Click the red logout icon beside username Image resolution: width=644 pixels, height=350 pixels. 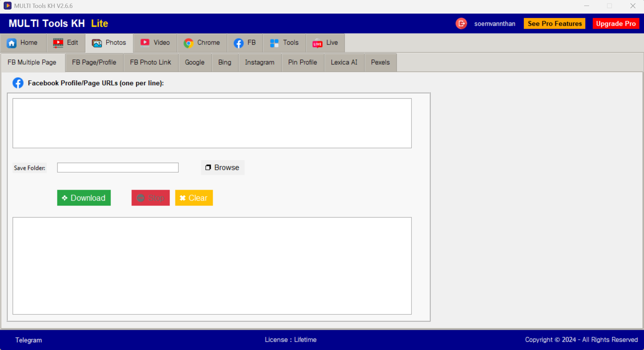coord(461,23)
